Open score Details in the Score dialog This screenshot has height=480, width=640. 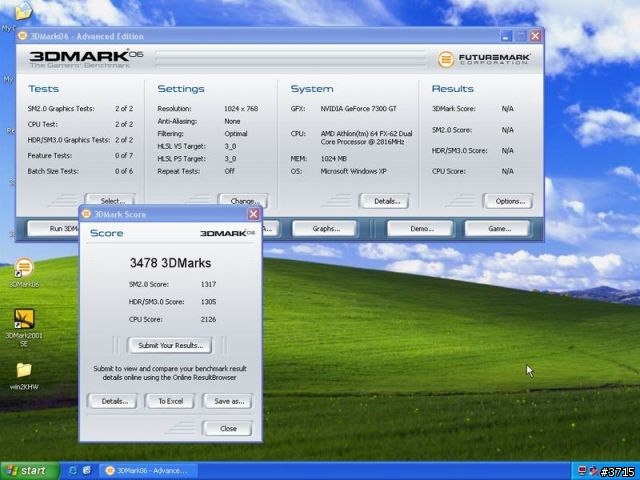(113, 401)
